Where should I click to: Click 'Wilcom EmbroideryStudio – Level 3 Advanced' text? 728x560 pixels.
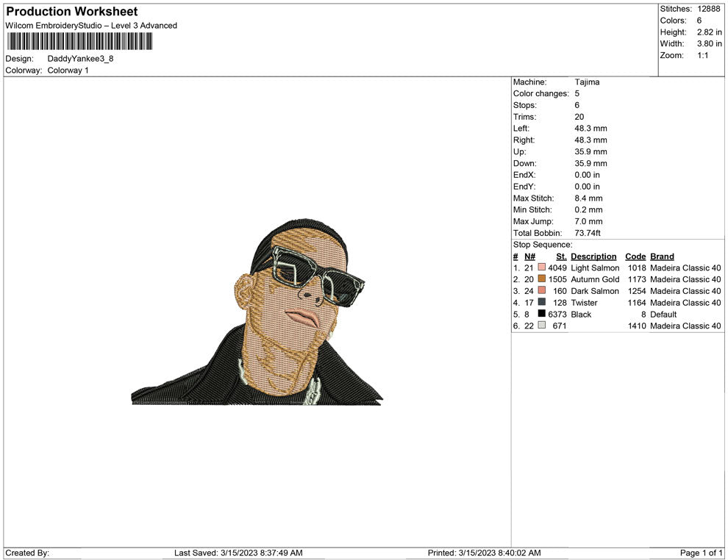[x=91, y=26]
